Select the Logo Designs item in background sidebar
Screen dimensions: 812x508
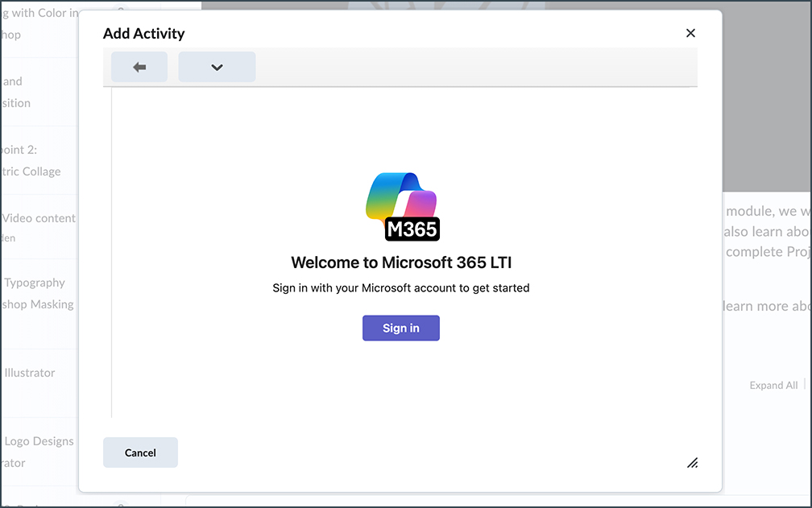point(39,441)
